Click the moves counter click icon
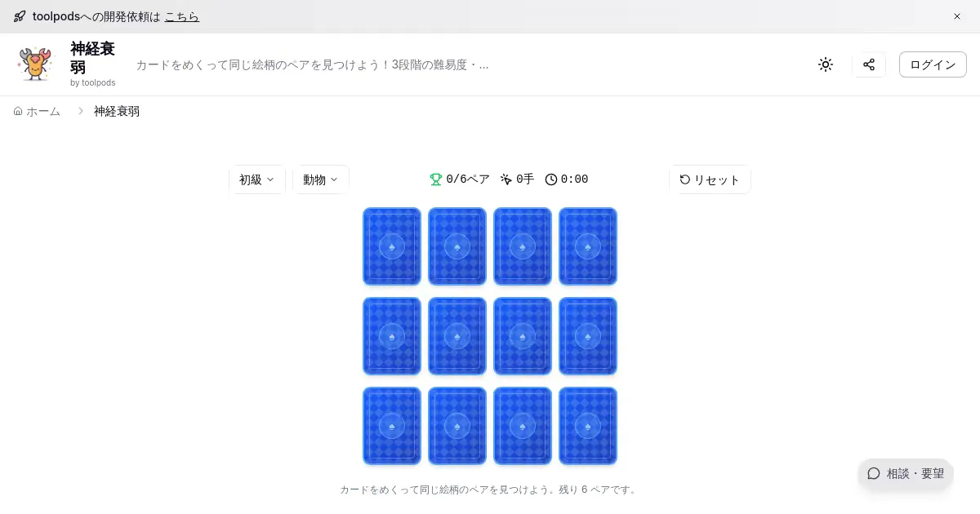This screenshot has width=980, height=514. (x=506, y=179)
